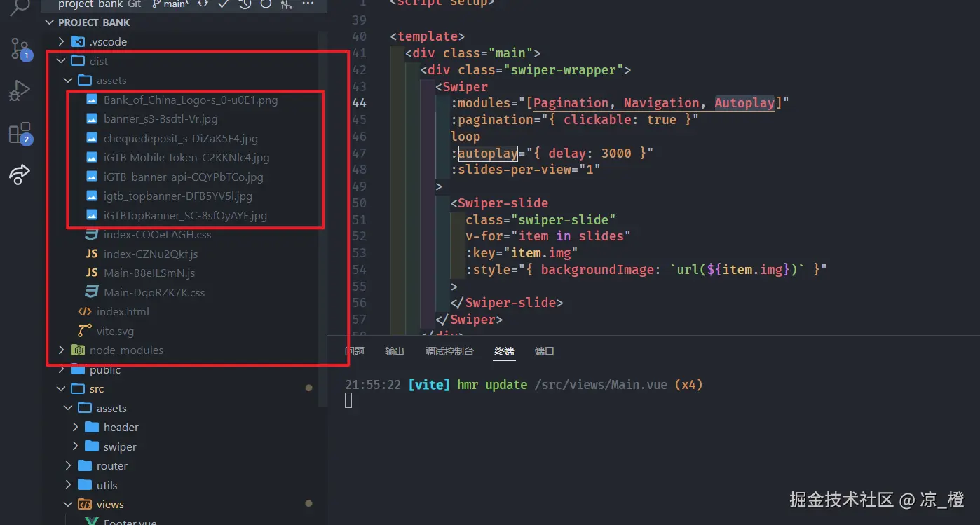
Task: Open chequedeposit_s-DiZaK5F4.jpg file
Action: coord(181,139)
